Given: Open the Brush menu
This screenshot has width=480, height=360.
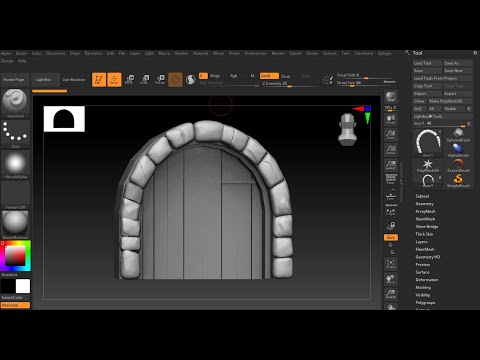Looking at the screenshot, I should [x=21, y=53].
